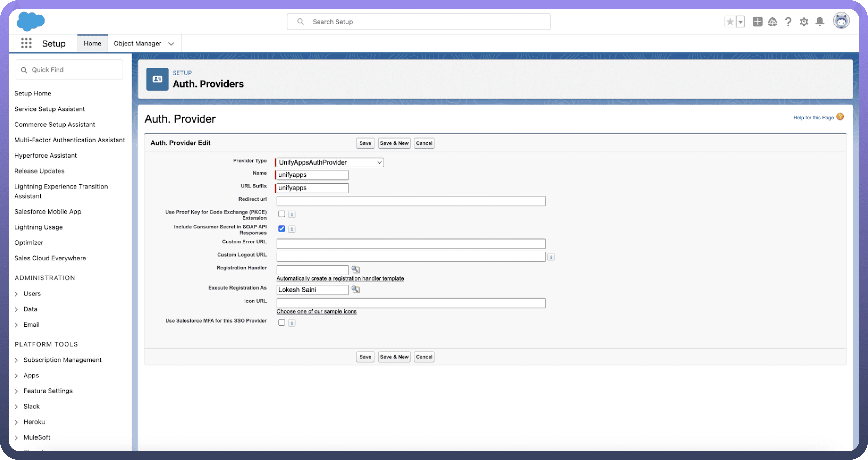The image size is (868, 460).
Task: Uncheck Include Consumer Secret in SOAP API
Action: (282, 229)
